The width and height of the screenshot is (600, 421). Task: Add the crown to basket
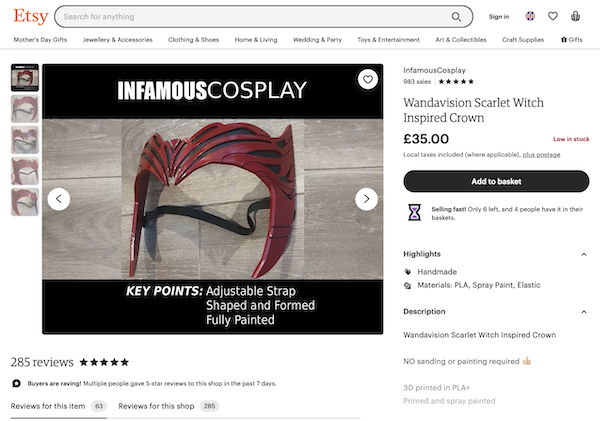[496, 181]
